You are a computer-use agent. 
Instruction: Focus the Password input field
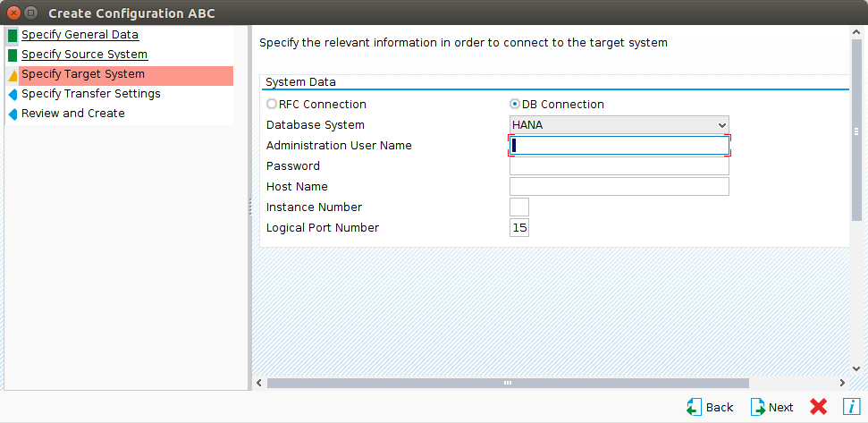click(619, 166)
